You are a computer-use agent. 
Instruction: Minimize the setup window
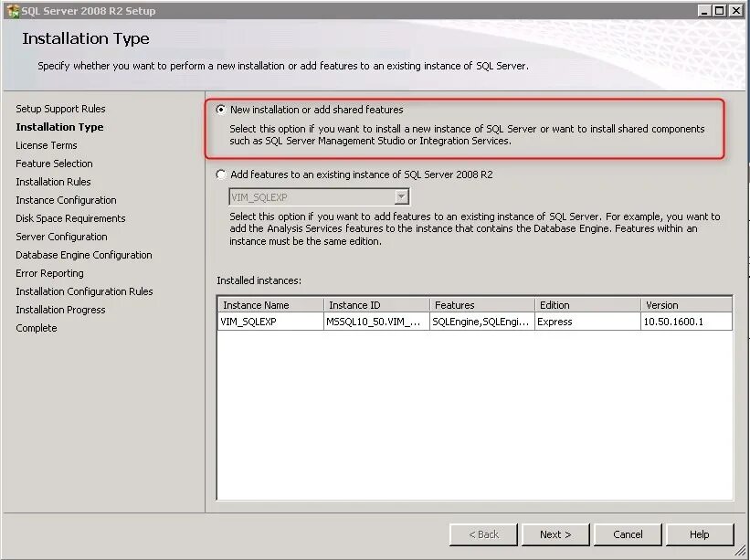[703, 11]
